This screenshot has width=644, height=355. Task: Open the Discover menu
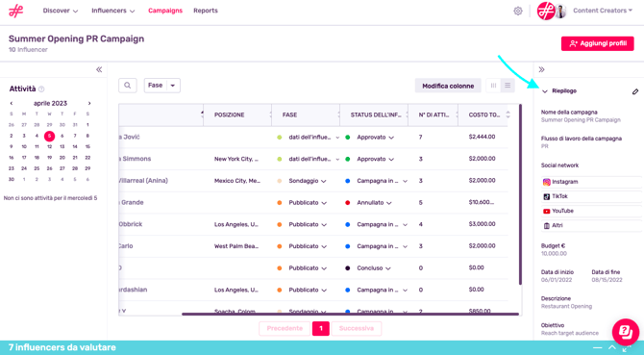pos(61,11)
